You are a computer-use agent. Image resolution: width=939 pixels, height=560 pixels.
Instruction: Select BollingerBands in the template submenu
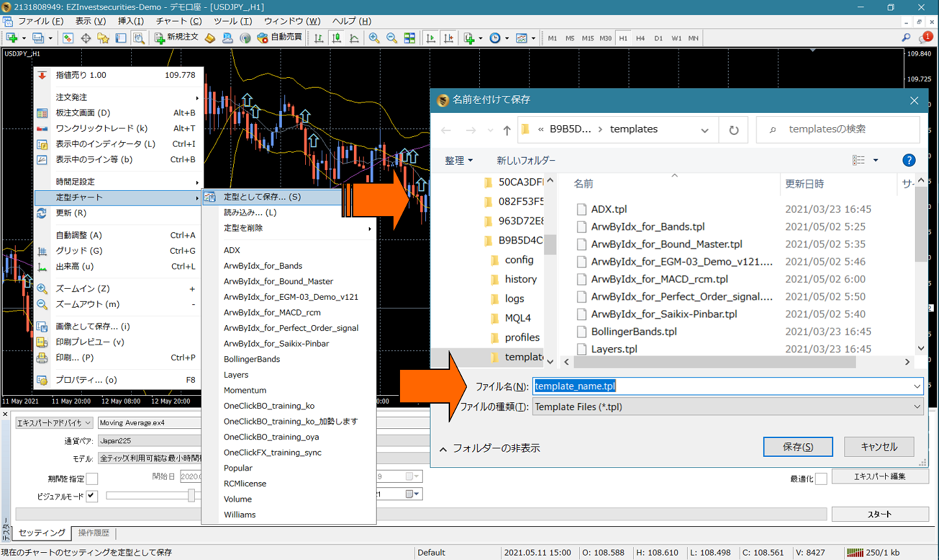[252, 359]
